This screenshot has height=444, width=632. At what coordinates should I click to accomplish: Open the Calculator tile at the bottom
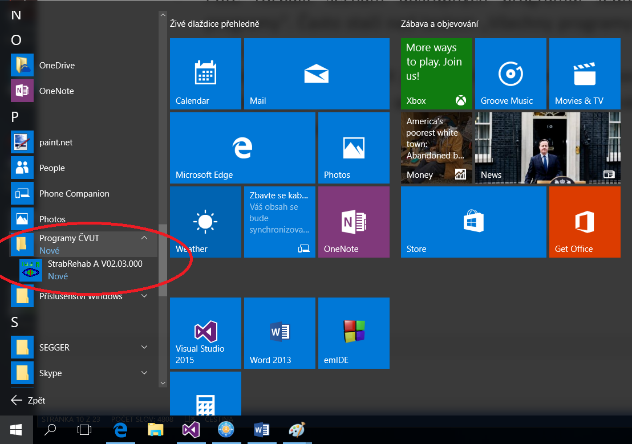click(205, 394)
